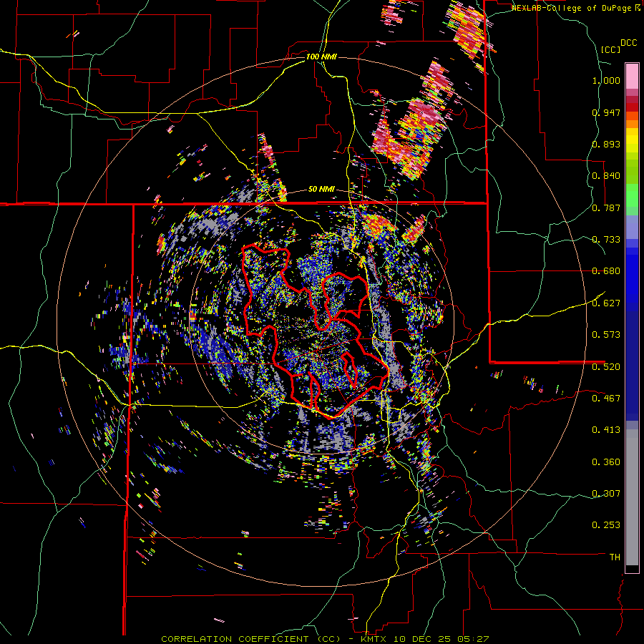Select the 0.840 scale value
The image size is (644, 644).
606,176
